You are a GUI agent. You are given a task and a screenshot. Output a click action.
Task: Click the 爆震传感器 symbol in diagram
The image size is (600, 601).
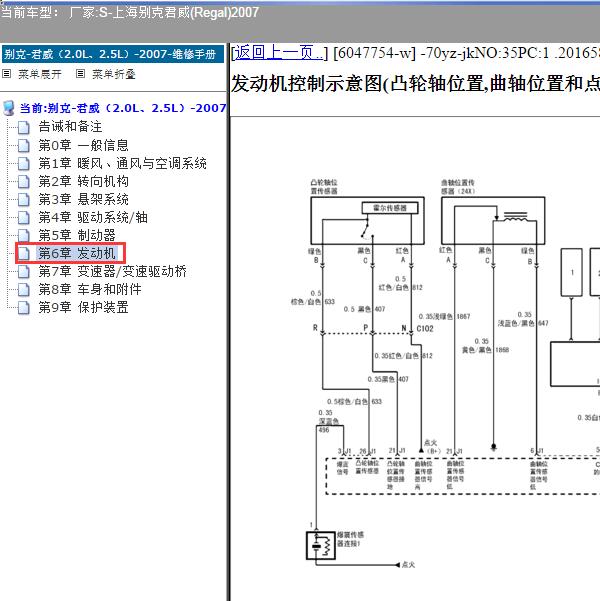(321, 545)
